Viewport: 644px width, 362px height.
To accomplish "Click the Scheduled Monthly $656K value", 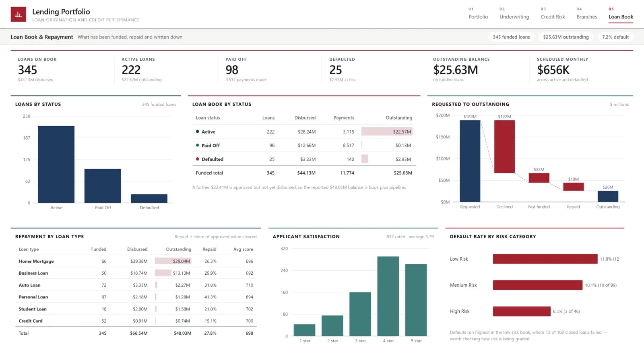I will pos(553,70).
